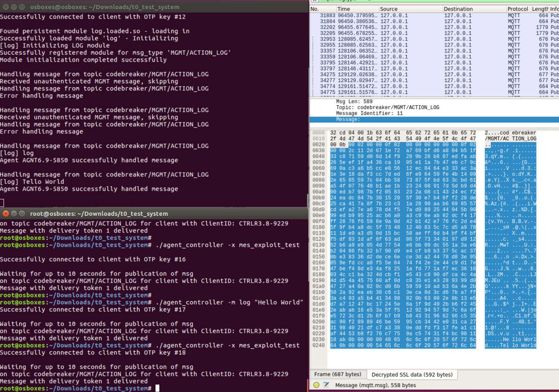Click '[log] Tello World' line in top terminal
Viewport: 559px width, 392px height.
pos(32,181)
